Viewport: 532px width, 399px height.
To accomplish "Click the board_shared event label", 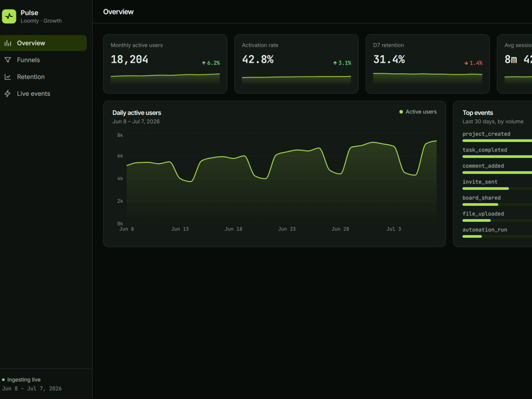I will click(x=481, y=198).
